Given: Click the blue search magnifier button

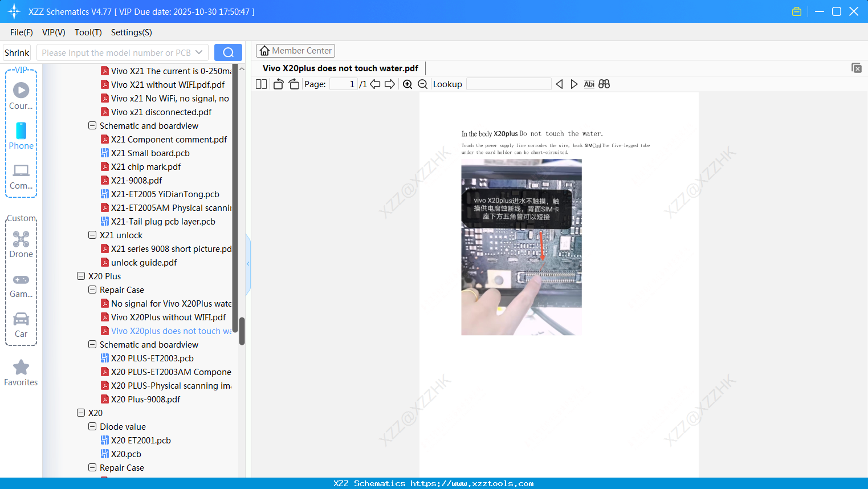Looking at the screenshot, I should pyautogui.click(x=228, y=52).
